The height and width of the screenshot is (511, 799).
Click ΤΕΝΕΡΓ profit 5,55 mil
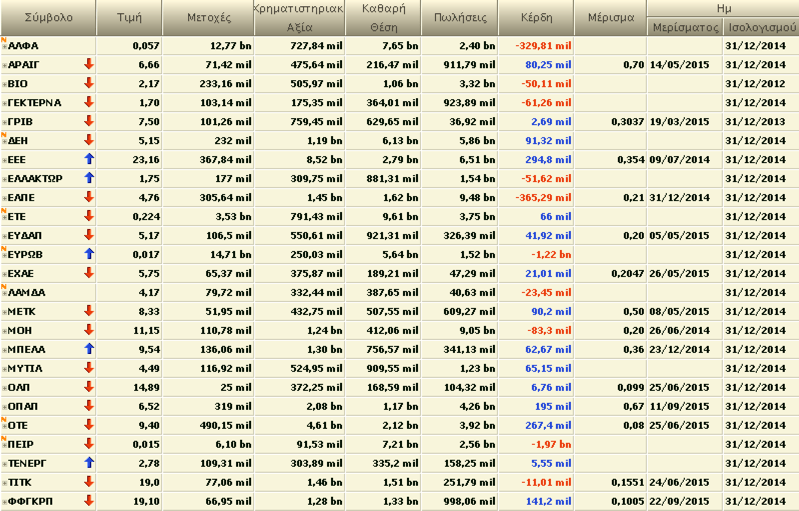(x=551, y=464)
